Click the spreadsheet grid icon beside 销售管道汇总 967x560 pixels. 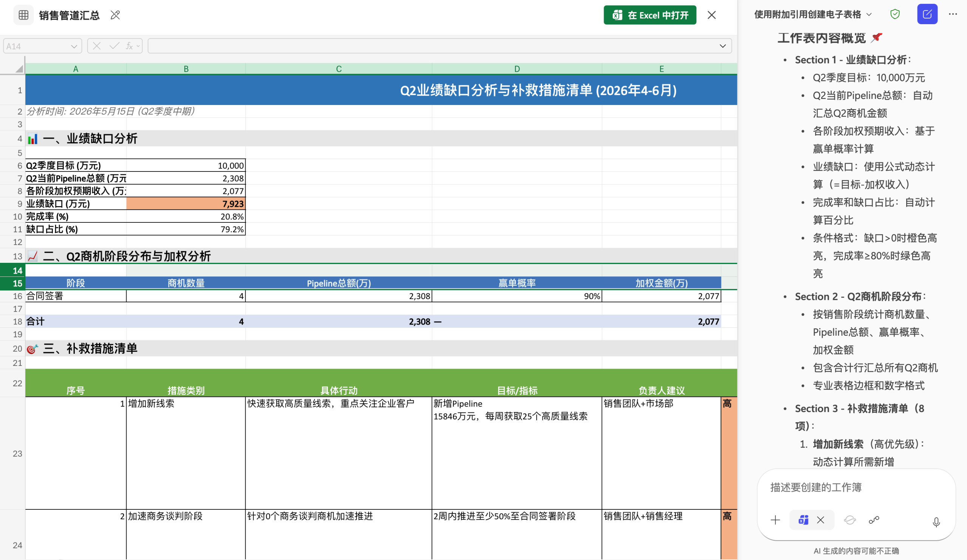click(23, 15)
